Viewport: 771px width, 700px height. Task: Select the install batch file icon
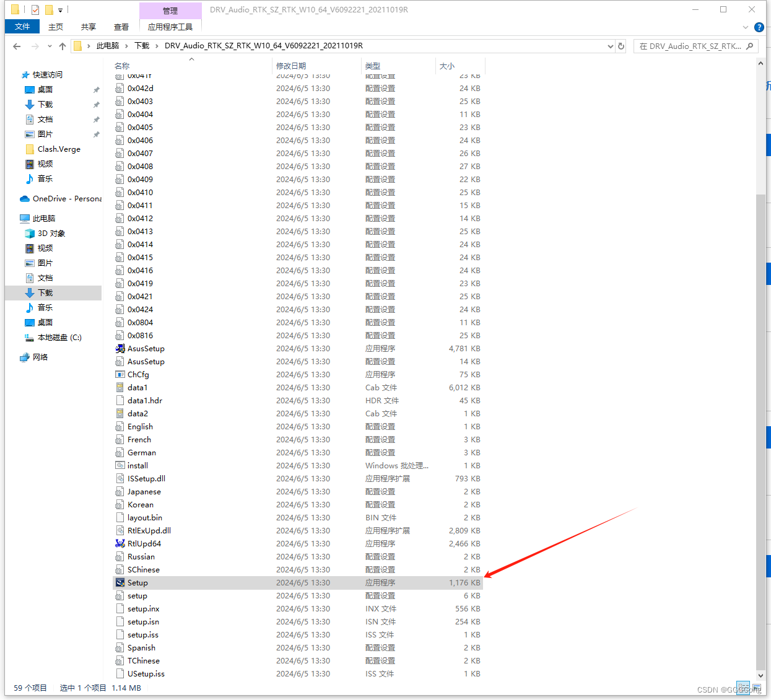(120, 466)
